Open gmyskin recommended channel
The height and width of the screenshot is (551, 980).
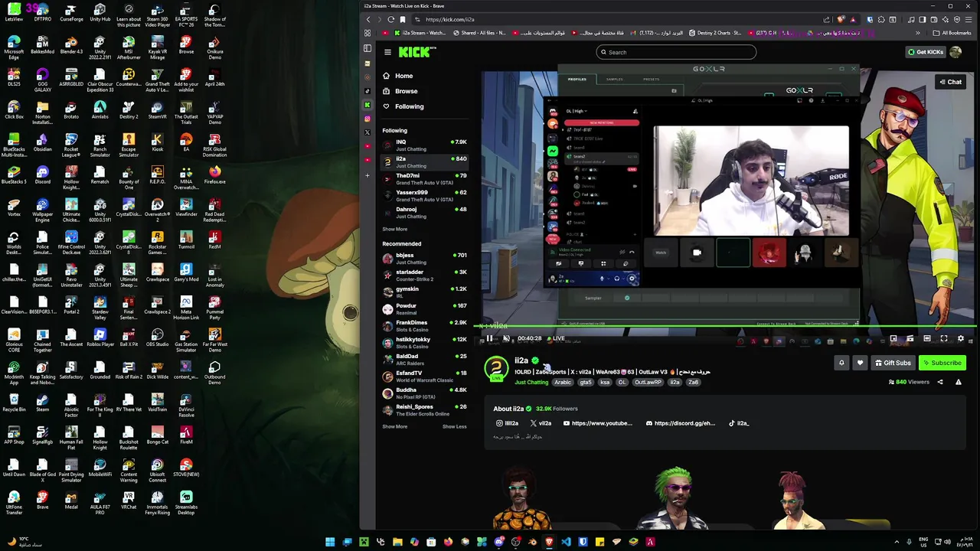pos(425,292)
